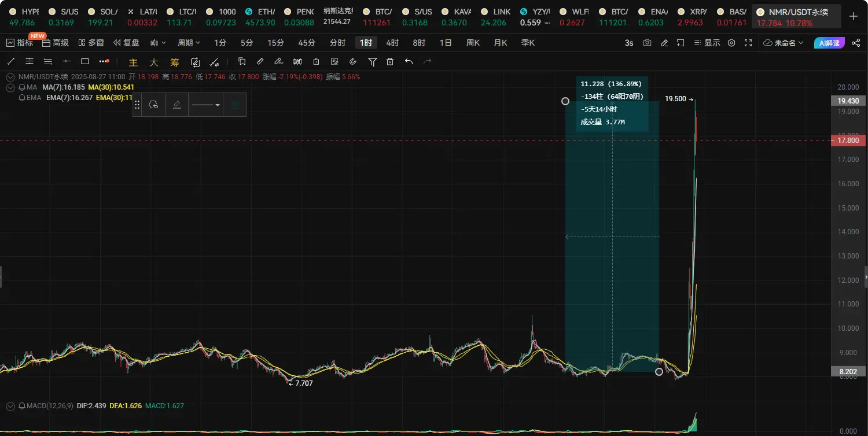868x436 pixels.
Task: Click the copy drawing icon
Action: tap(242, 61)
